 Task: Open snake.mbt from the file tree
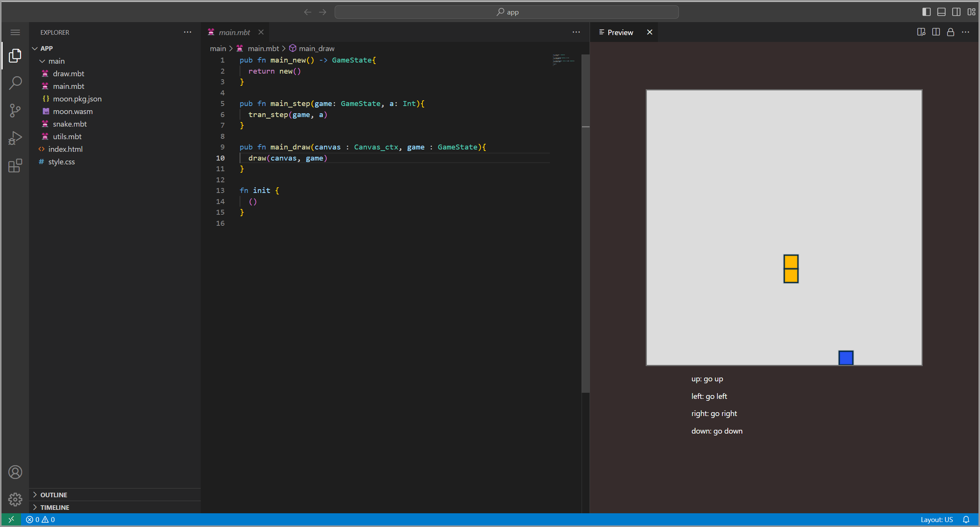[69, 124]
